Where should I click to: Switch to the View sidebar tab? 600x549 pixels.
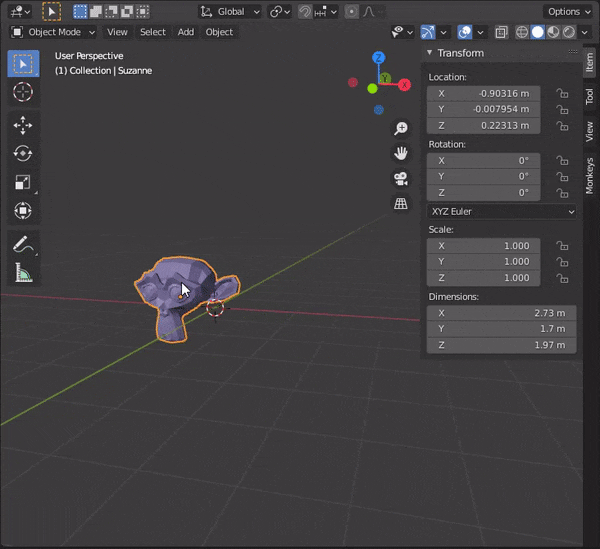(x=589, y=131)
